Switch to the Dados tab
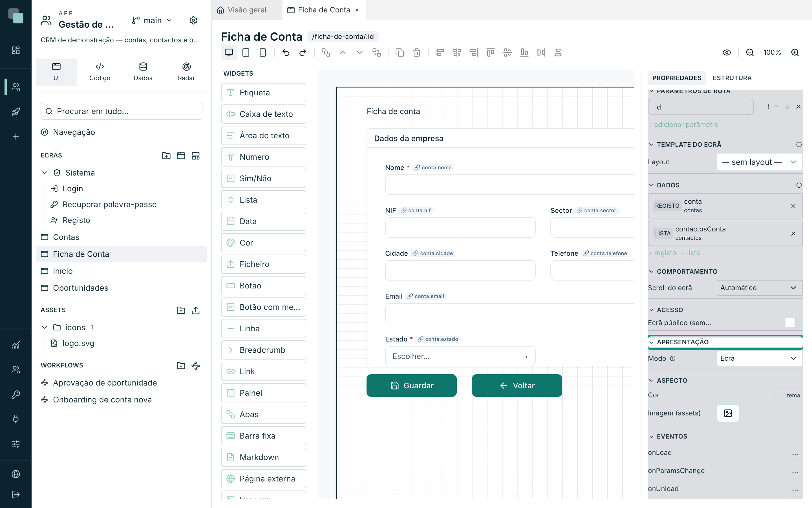Viewport: 812px width, 508px height. [143, 72]
